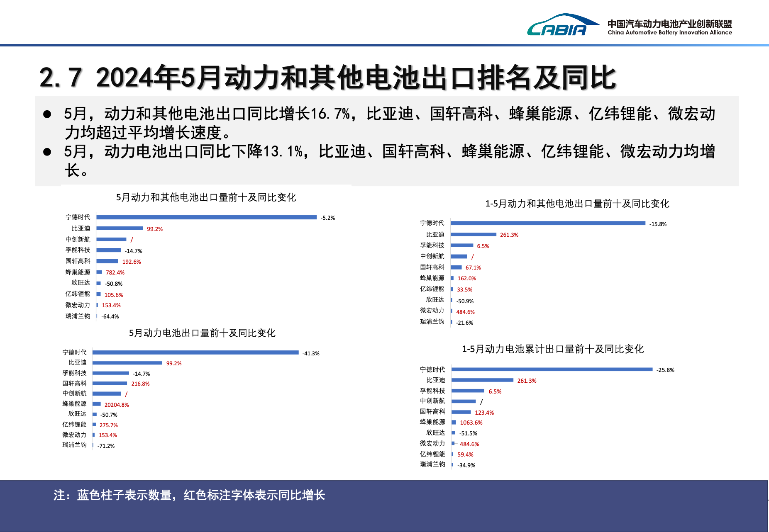Click the -25.8% value label
This screenshot has width=769, height=532.
665,370
